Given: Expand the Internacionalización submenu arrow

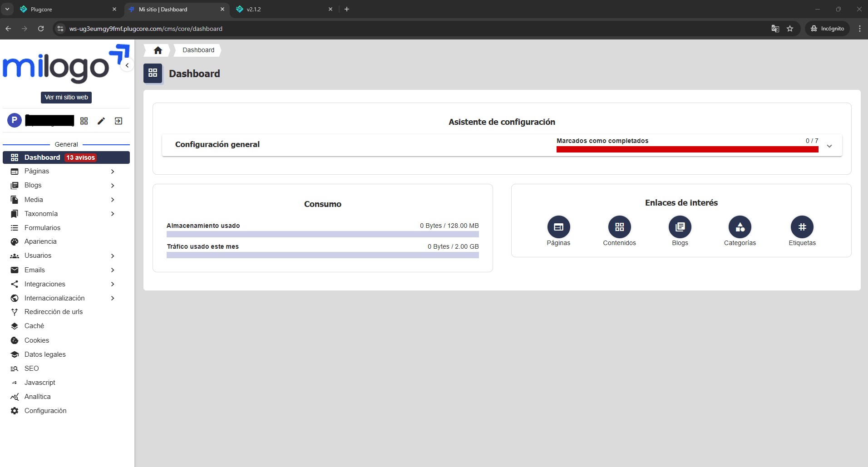Looking at the screenshot, I should [x=113, y=298].
